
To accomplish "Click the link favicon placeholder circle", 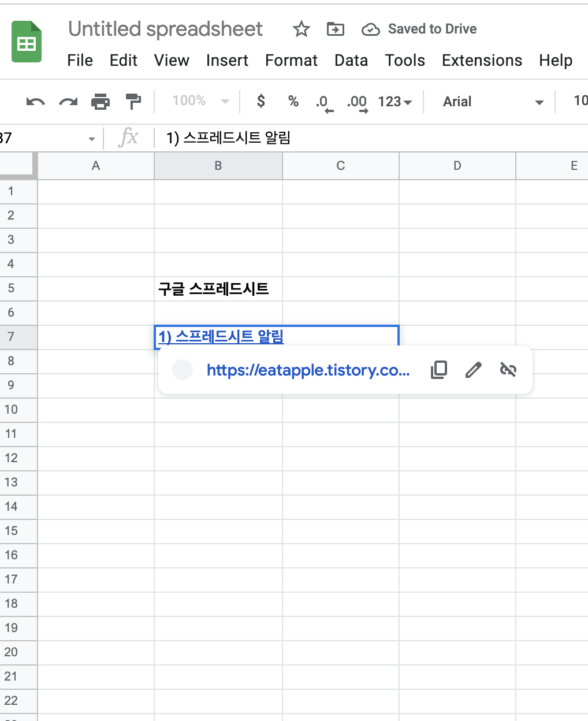I will pyautogui.click(x=183, y=370).
